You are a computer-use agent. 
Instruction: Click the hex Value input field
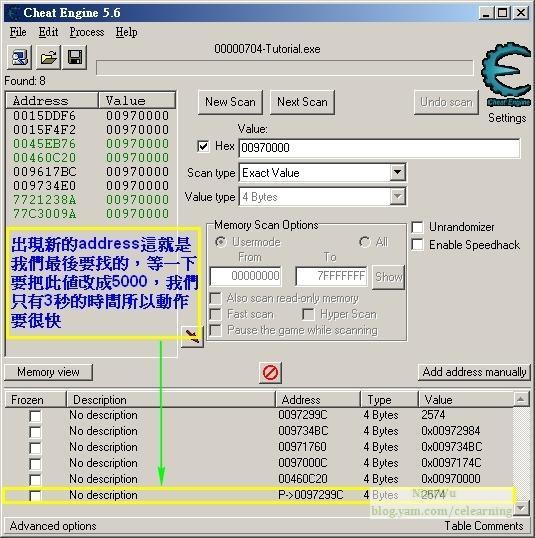379,148
